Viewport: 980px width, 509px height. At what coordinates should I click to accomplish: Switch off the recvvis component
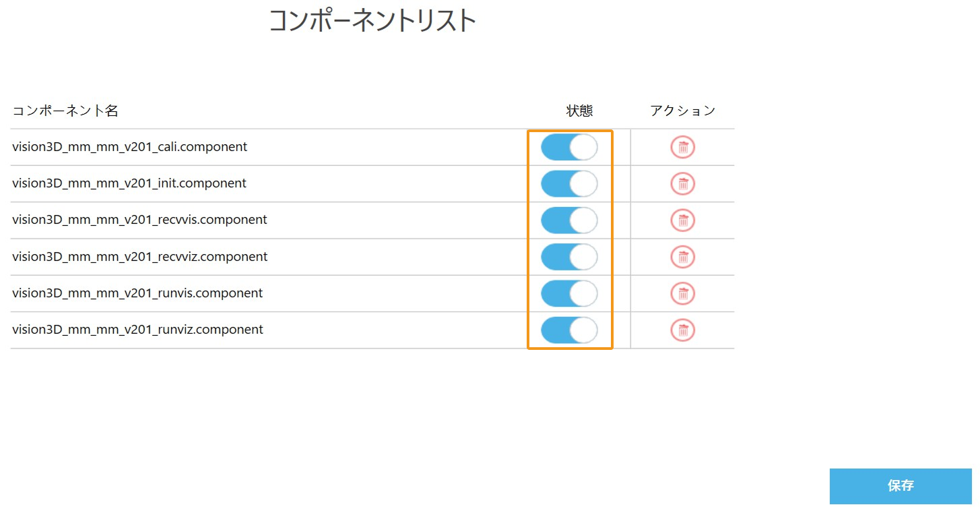(569, 220)
